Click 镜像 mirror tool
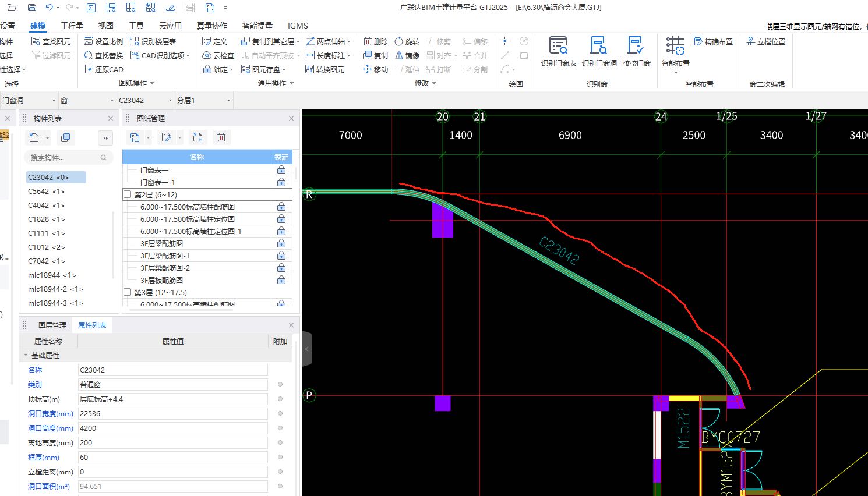Image resolution: width=868 pixels, height=496 pixels. tap(407, 55)
